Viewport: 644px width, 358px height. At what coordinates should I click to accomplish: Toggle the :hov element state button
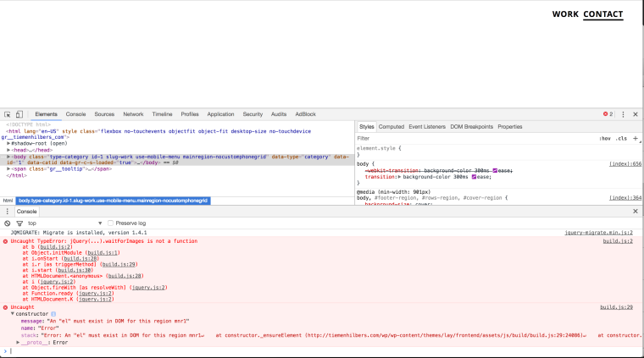pos(605,138)
